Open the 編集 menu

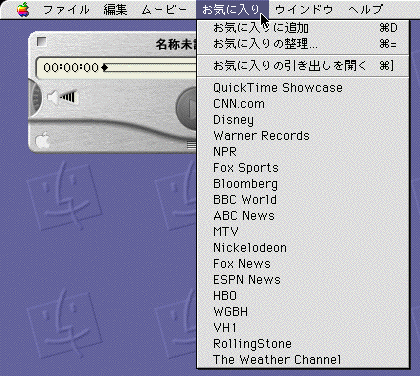(115, 9)
